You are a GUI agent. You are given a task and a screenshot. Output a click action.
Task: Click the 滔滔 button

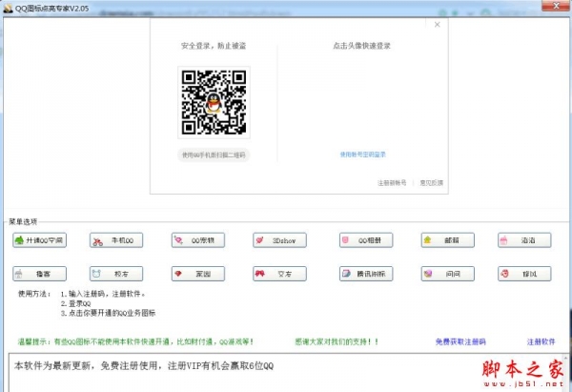524,240
